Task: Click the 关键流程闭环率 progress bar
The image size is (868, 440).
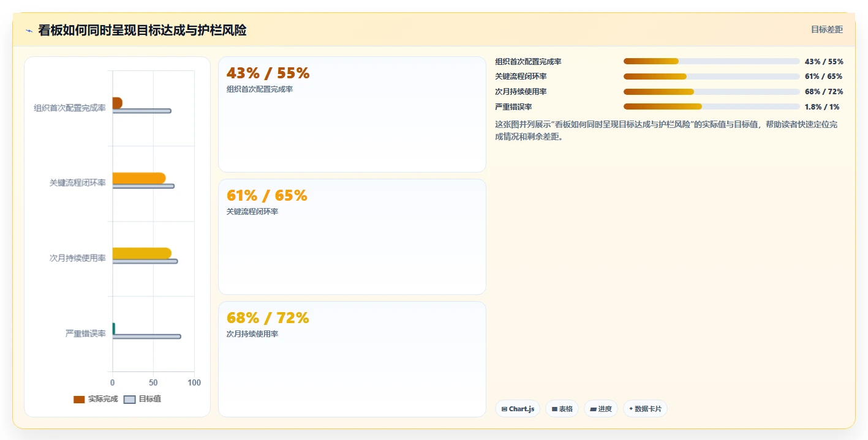Action: pos(712,76)
